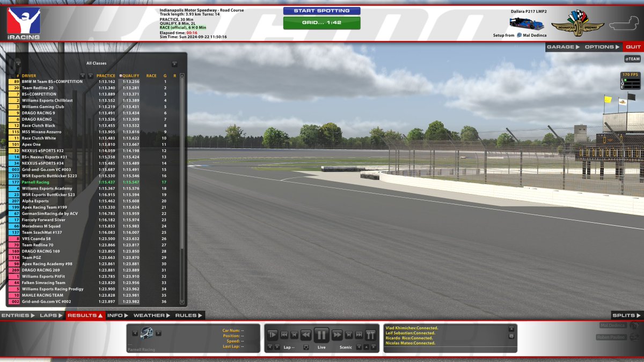Step back one frame in replay
The width and height of the screenshot is (644, 362).
coord(294,335)
